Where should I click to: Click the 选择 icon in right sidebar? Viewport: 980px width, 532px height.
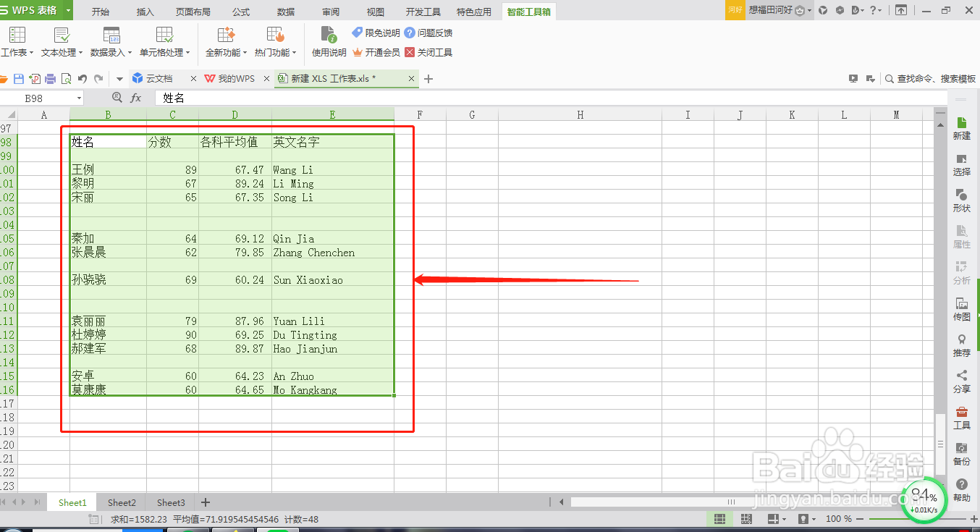click(x=962, y=164)
